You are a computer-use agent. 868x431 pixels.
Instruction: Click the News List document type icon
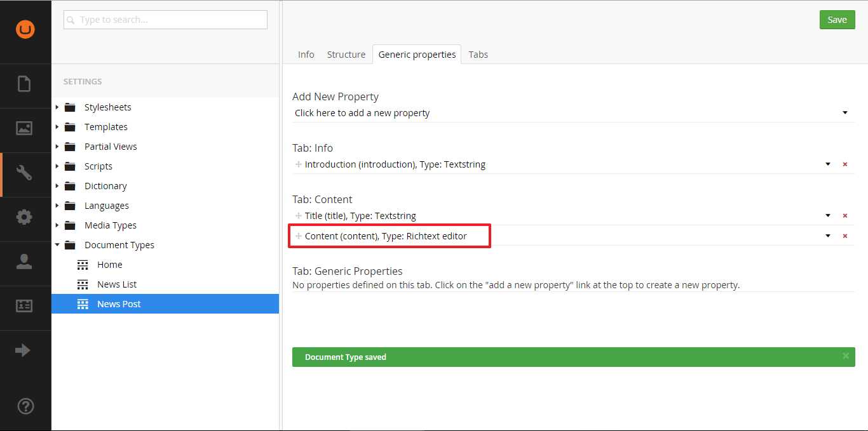(83, 284)
